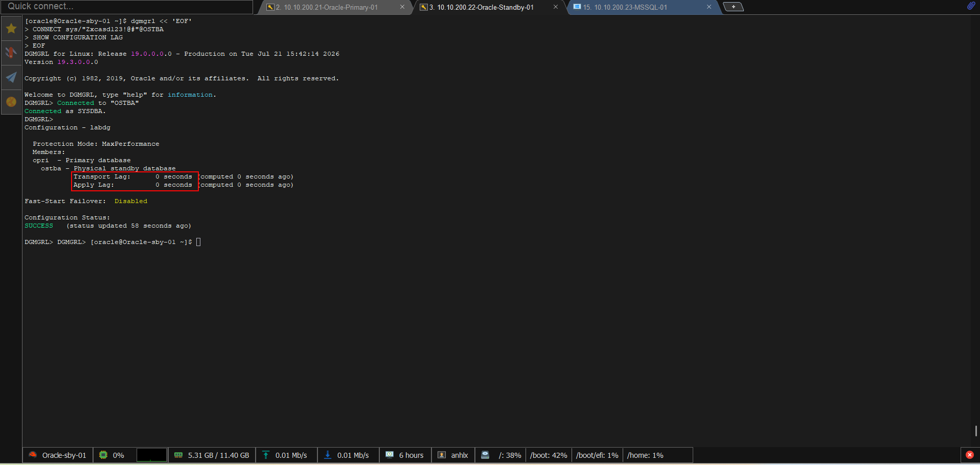The width and height of the screenshot is (980, 465).
Task: Click the 'Apply Lag:' line in terminal
Action: (184, 185)
